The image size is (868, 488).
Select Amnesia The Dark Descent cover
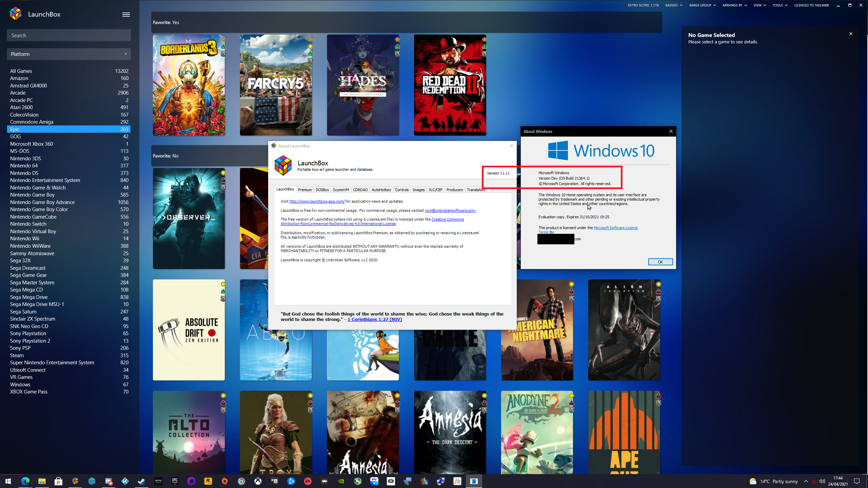click(x=450, y=432)
